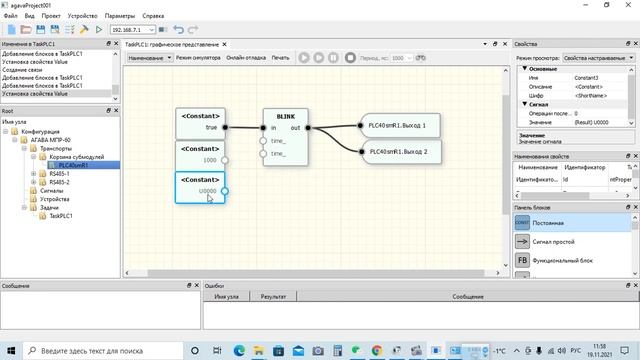640x360 pixels.
Task: Click the Печать button
Action: tap(280, 58)
